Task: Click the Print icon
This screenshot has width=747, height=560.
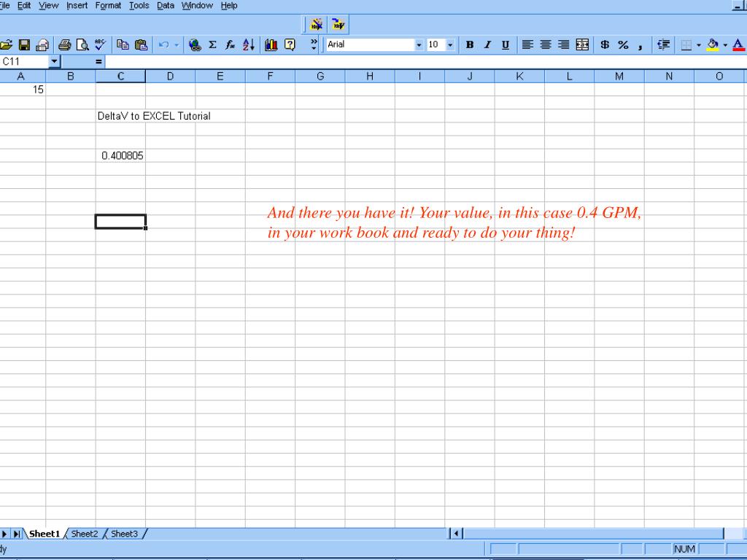Action: pos(64,44)
